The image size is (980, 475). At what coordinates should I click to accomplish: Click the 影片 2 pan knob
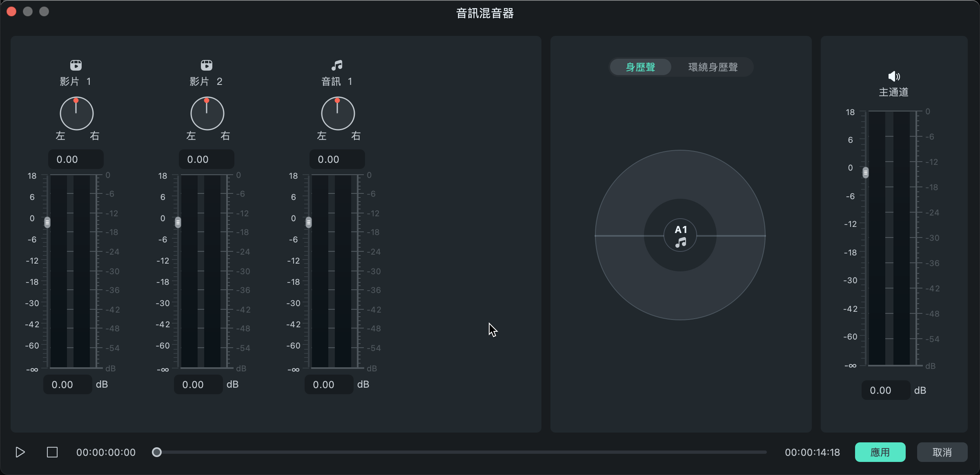point(207,113)
